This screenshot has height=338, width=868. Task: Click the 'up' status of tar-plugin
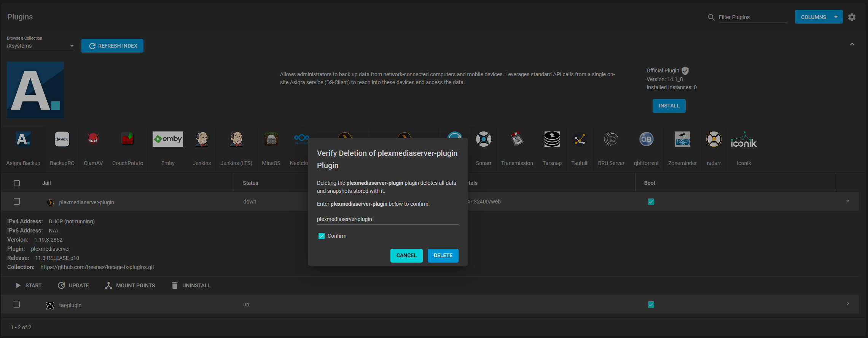point(246,304)
